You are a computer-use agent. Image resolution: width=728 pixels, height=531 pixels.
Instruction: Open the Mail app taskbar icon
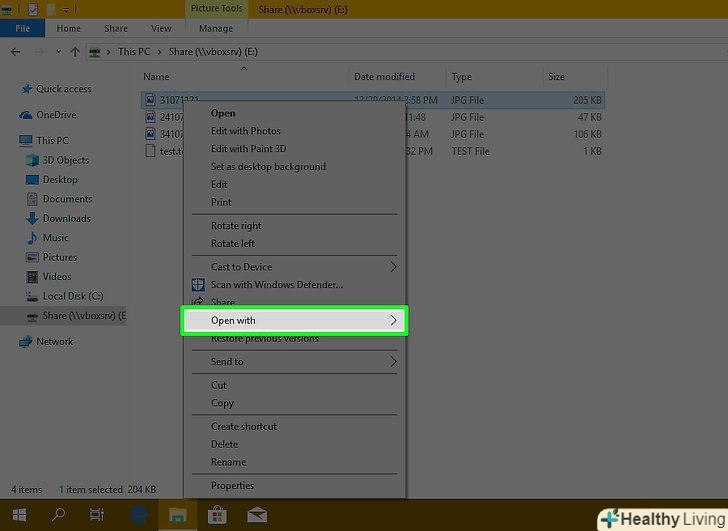coord(256,516)
